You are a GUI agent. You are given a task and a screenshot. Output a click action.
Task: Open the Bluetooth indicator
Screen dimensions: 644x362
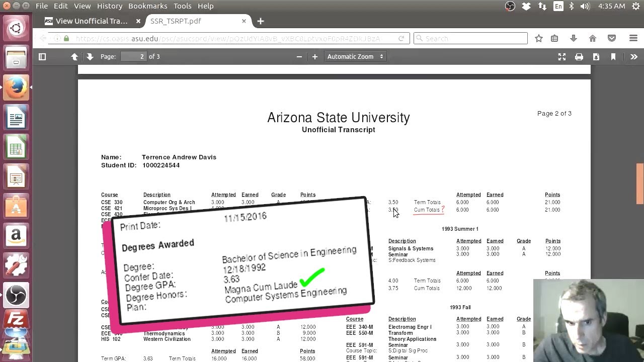(x=572, y=6)
